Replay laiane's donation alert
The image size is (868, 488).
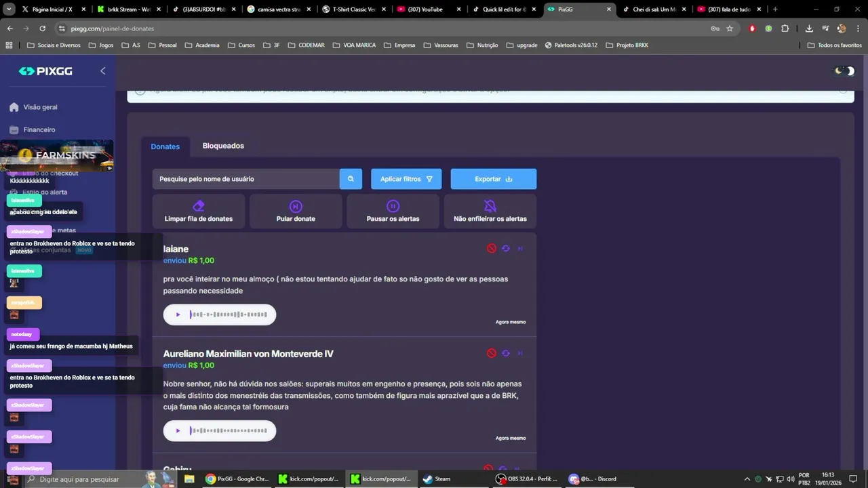[x=506, y=249]
